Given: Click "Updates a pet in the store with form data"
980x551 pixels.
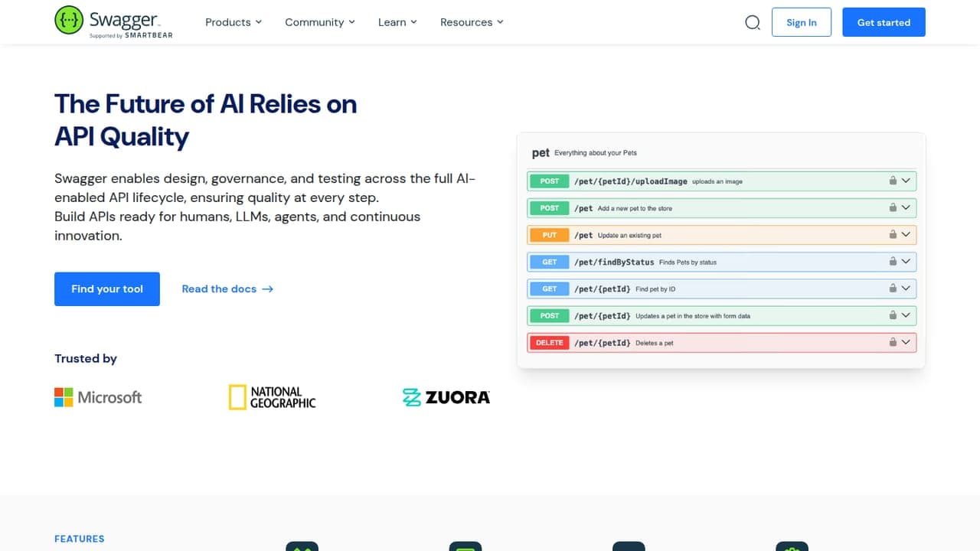Looking at the screenshot, I should coord(693,316).
